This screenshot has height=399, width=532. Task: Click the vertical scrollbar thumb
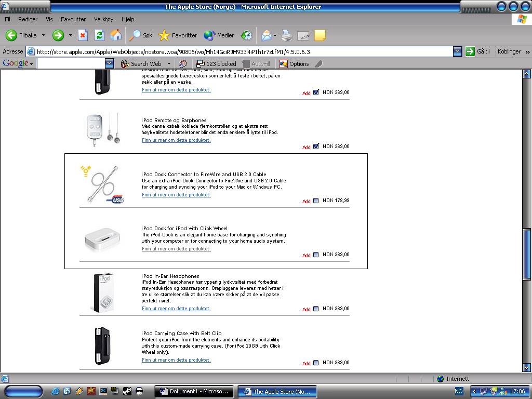(527, 255)
